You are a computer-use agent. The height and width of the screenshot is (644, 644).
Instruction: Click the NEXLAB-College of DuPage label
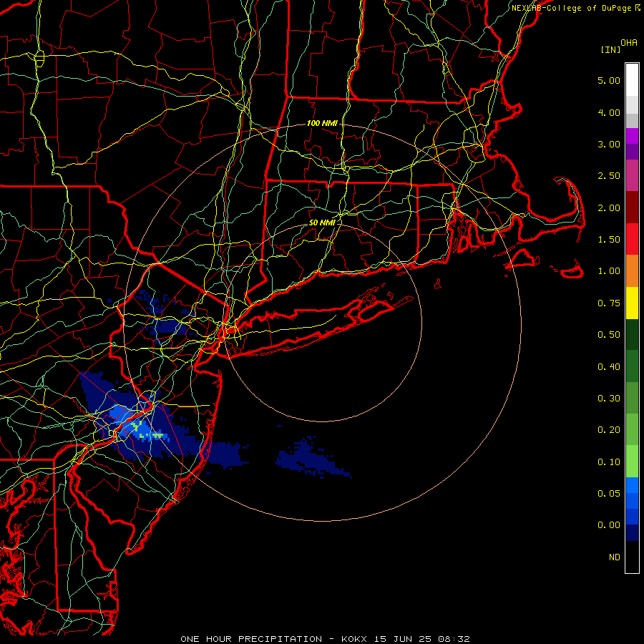[572, 8]
